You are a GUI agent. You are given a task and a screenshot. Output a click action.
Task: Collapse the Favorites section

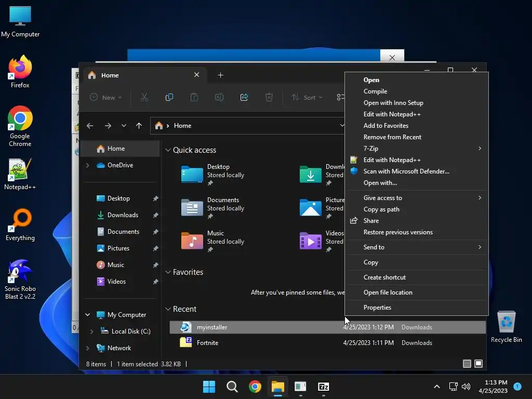168,272
